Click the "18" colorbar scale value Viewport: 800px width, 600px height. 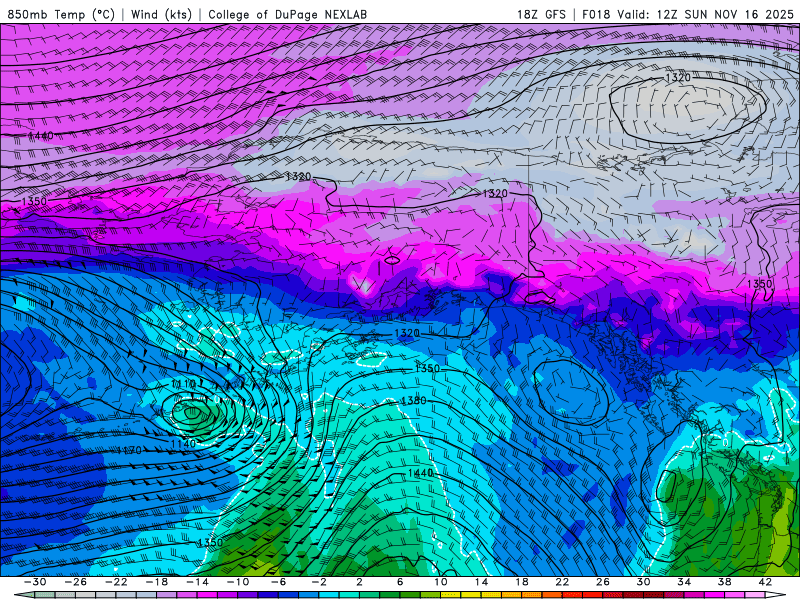click(x=522, y=582)
